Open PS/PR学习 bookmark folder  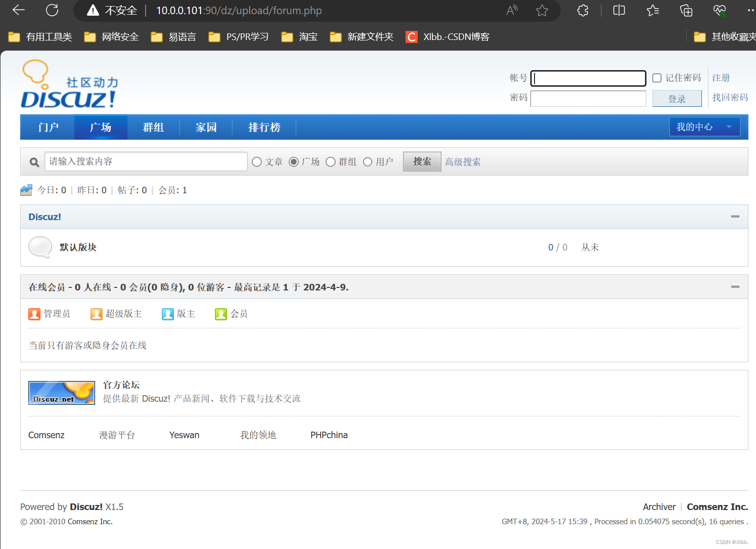click(239, 37)
